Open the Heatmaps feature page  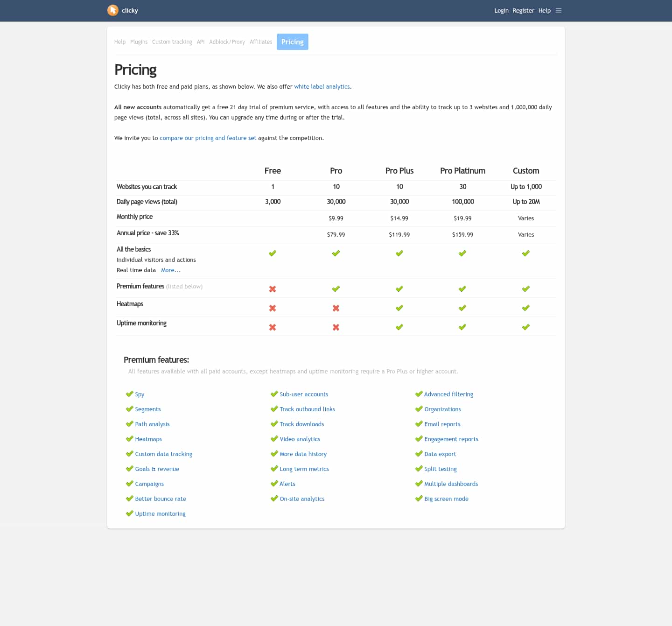pos(148,439)
